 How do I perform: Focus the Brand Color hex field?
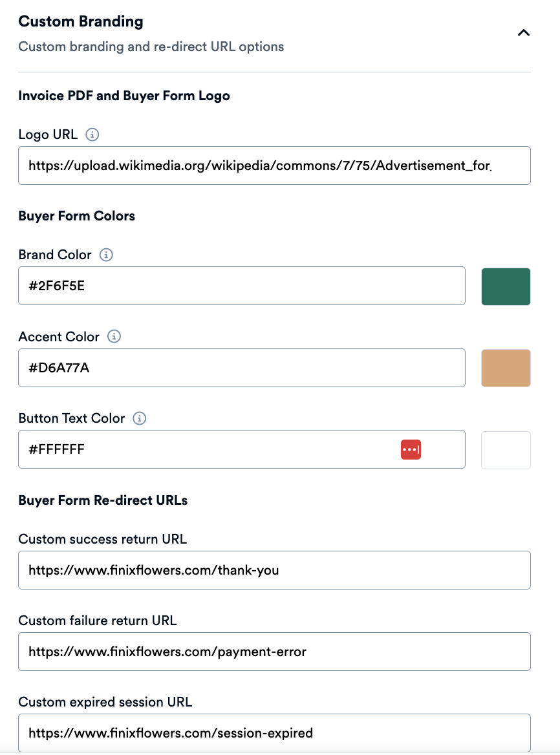point(241,286)
